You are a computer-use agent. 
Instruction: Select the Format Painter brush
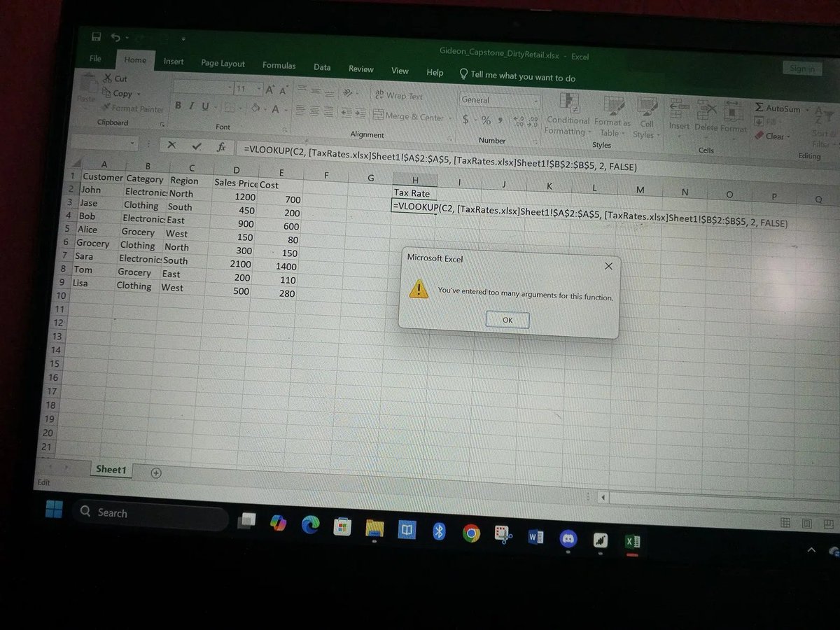point(106,108)
